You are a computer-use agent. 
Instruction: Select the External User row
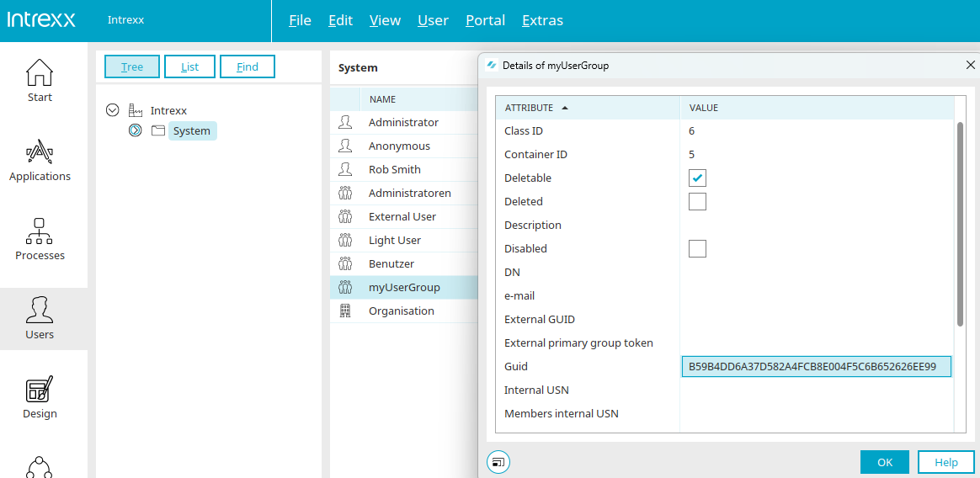click(404, 217)
